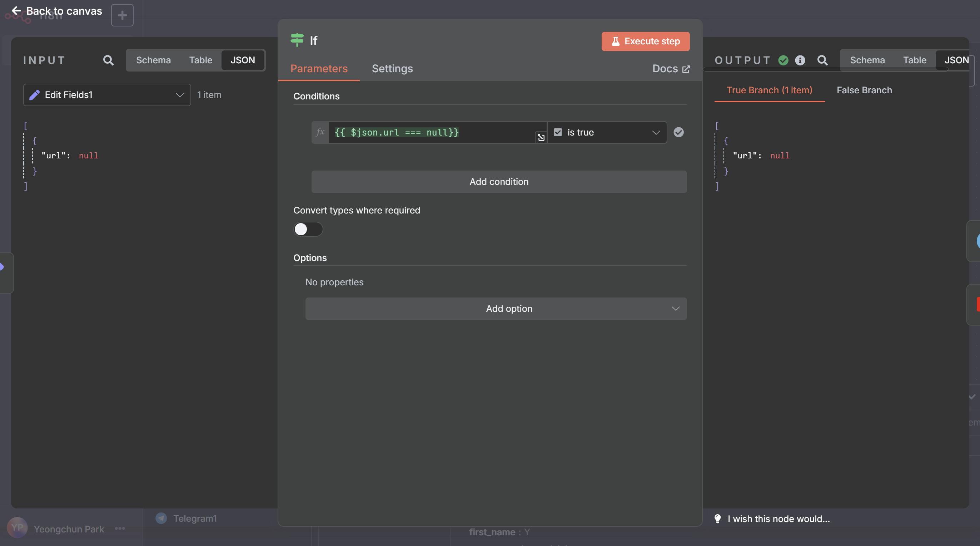Click the lightbulb feedback icon
The width and height of the screenshot is (980, 546).
tap(717, 518)
